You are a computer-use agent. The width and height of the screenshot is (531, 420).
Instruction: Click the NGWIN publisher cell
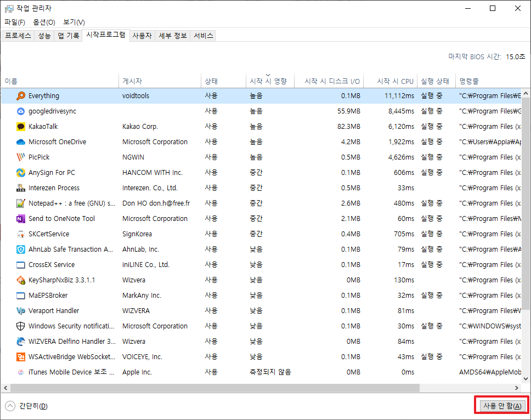point(133,157)
